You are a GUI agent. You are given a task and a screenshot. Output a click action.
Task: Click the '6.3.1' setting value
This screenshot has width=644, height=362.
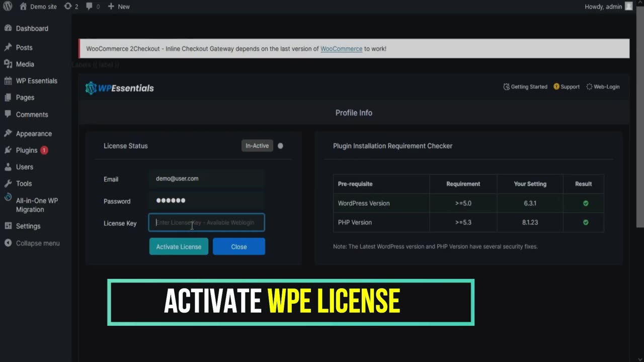(x=530, y=203)
